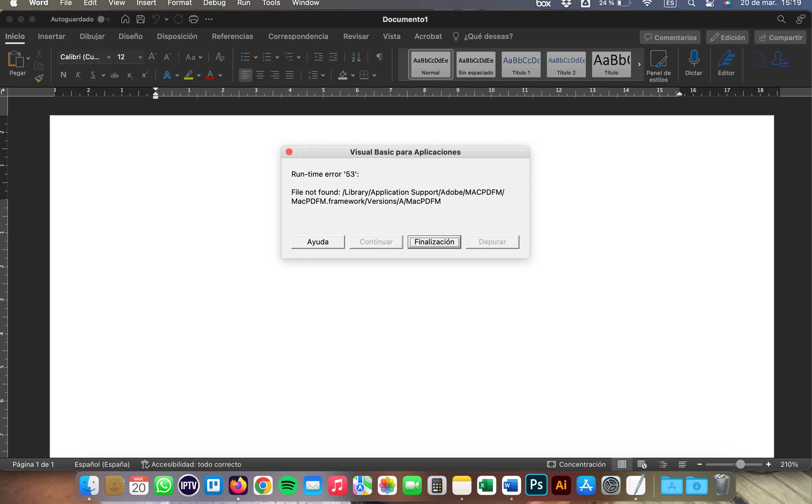Expand the styles gallery chevron
The width and height of the screenshot is (812, 504).
[x=639, y=64]
